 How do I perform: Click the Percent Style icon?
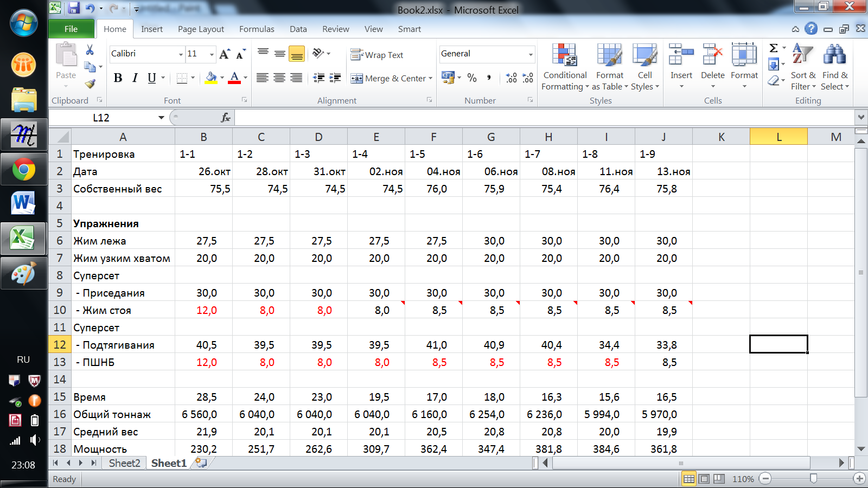(x=472, y=78)
